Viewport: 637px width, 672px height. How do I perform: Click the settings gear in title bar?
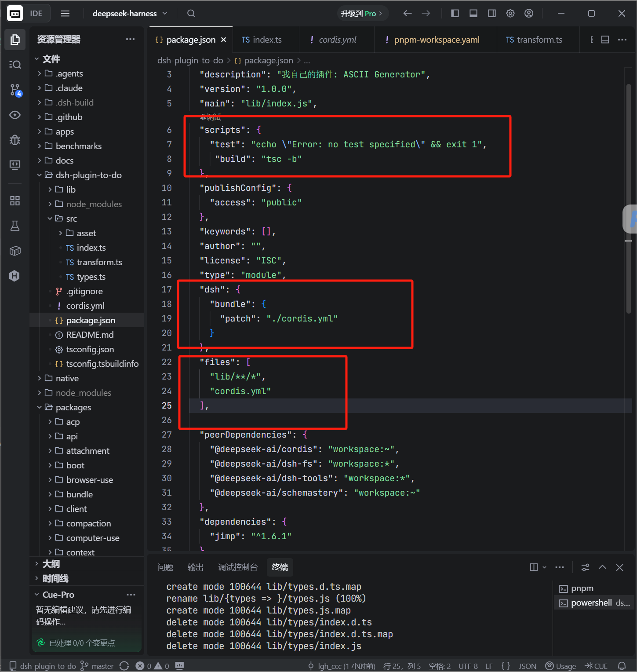[x=510, y=14]
